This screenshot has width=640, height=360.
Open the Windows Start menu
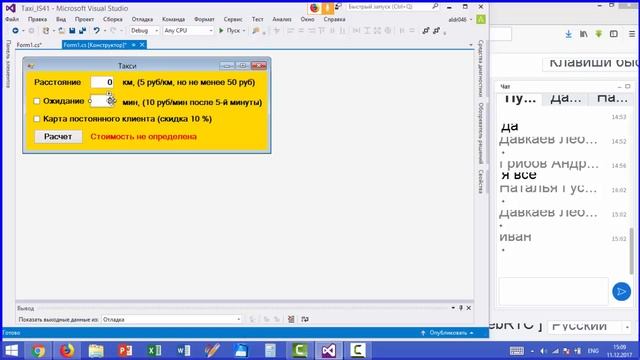(x=12, y=351)
